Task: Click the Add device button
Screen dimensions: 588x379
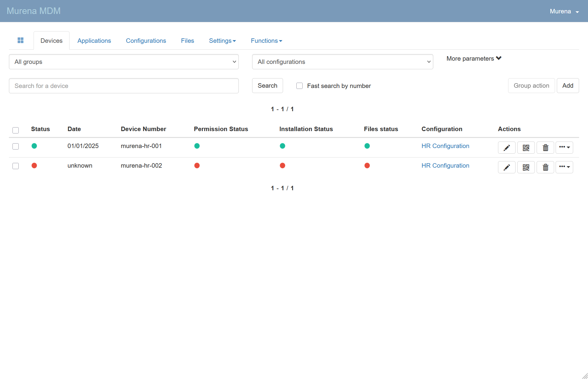Action: tap(568, 86)
